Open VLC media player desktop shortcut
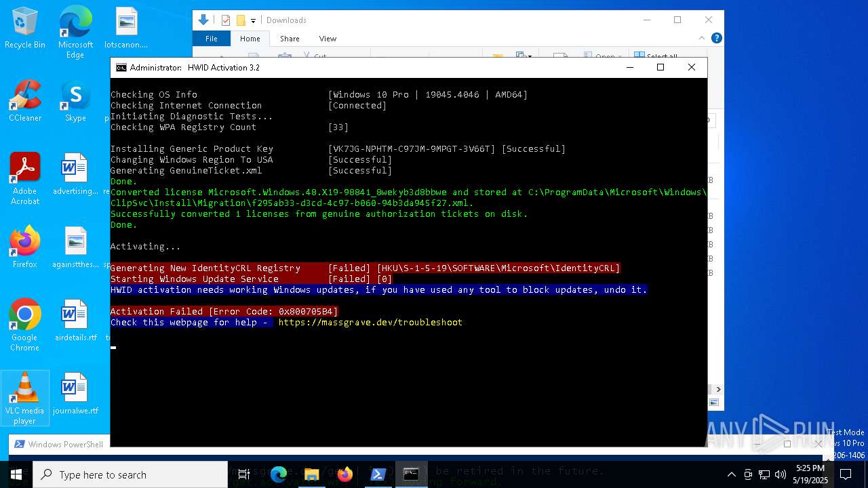This screenshot has height=488, width=868. pos(25,399)
